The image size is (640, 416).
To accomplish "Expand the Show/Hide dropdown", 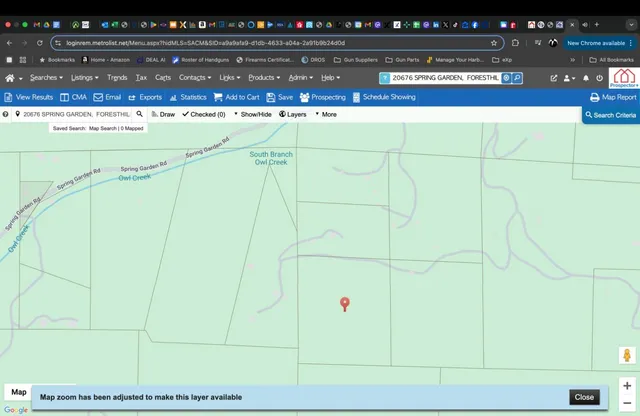I will tap(252, 115).
